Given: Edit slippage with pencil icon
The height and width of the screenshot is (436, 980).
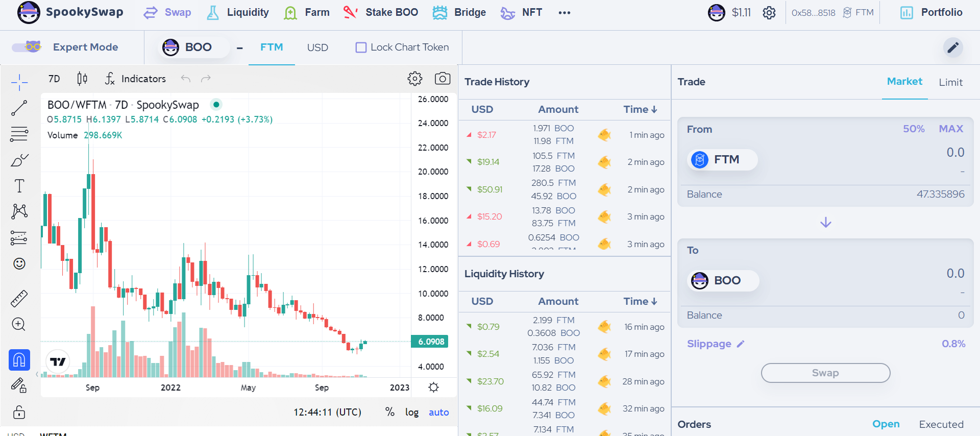Looking at the screenshot, I should coord(741,344).
